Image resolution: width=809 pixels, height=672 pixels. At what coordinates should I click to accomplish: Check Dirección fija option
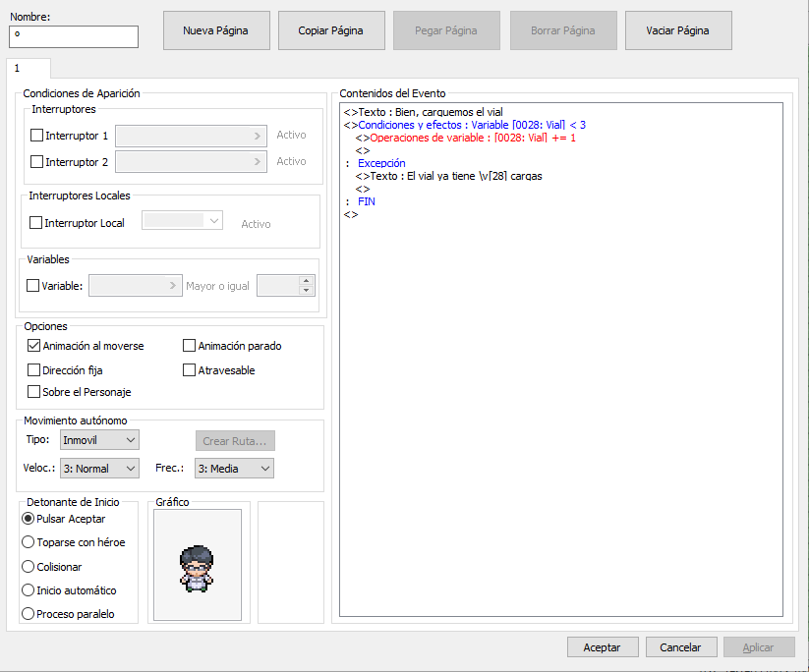pyautogui.click(x=33, y=370)
